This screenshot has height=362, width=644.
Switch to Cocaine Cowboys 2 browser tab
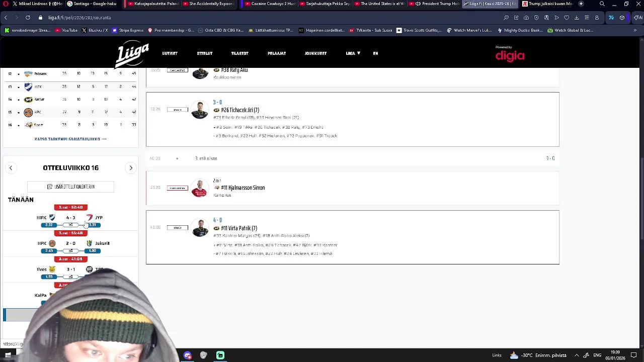coord(269,4)
